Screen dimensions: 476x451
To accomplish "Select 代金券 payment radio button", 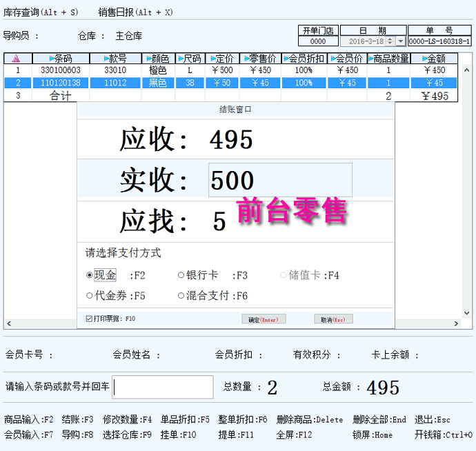I will (x=89, y=295).
